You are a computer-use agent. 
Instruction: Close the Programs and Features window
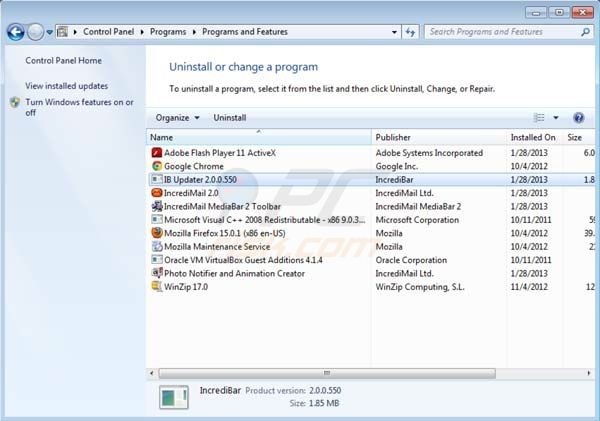coord(582,12)
